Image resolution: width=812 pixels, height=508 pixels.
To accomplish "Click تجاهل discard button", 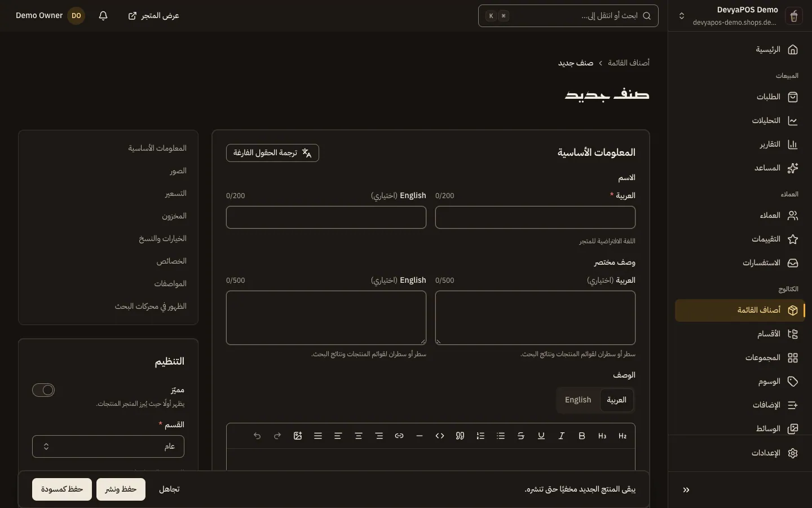I will [169, 489].
